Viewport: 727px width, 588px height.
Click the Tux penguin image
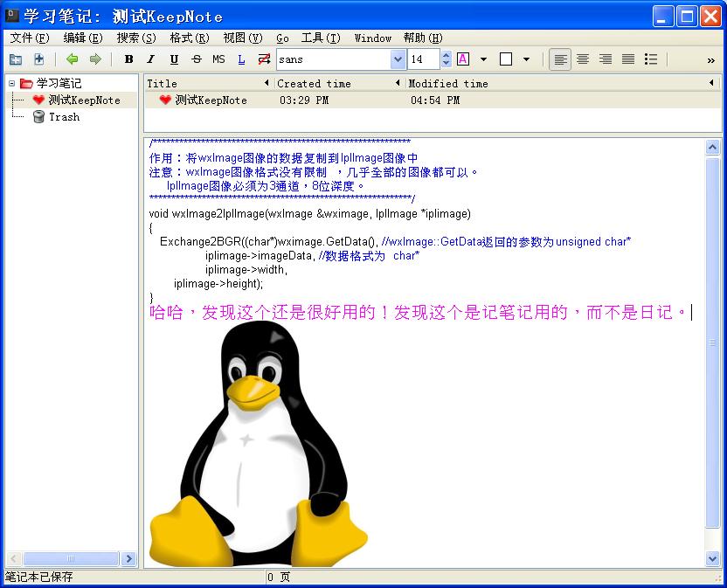258,443
